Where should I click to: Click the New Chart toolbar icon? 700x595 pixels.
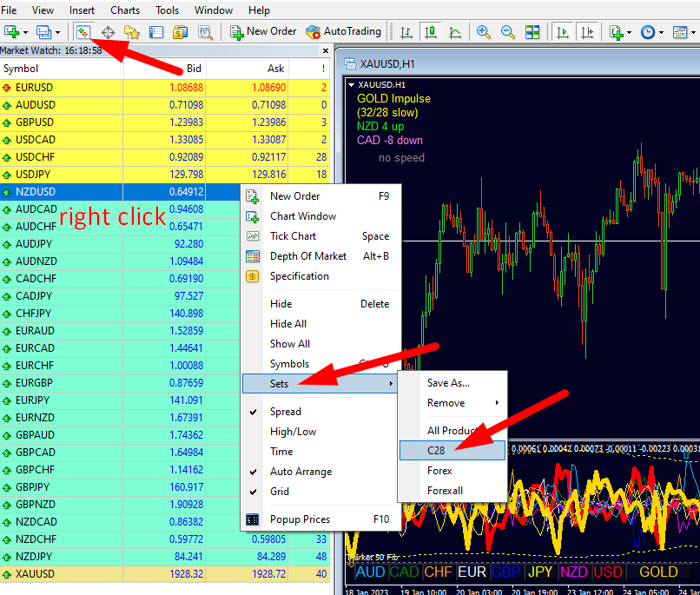point(11,31)
